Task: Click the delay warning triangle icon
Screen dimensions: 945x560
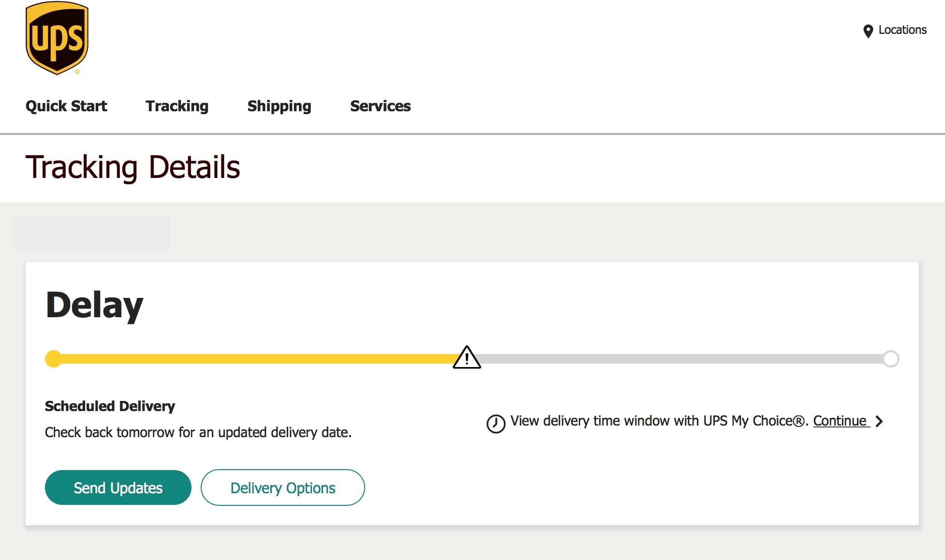Action: tap(467, 358)
